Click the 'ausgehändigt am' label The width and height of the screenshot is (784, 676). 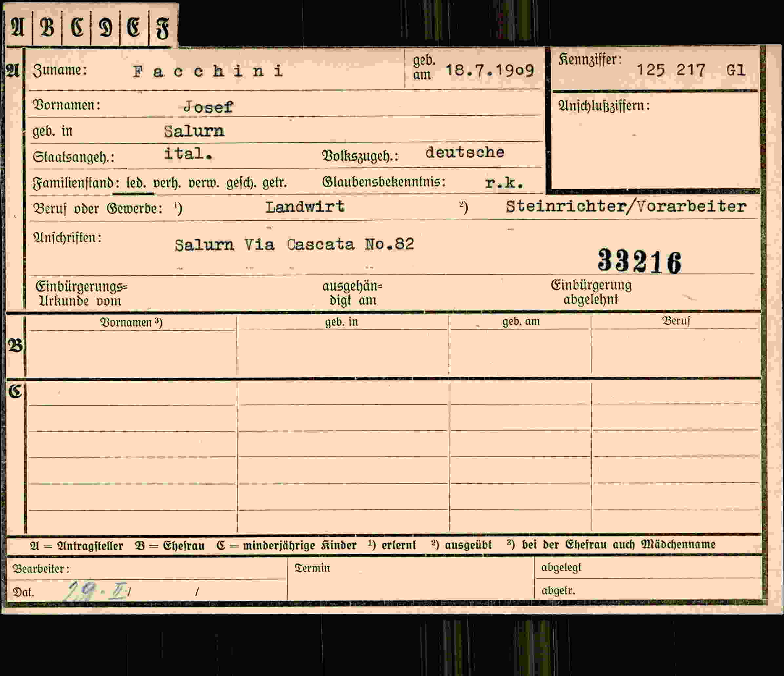(x=352, y=293)
